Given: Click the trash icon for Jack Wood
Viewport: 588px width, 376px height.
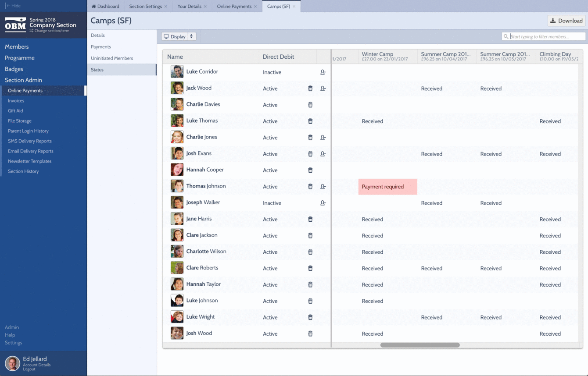Looking at the screenshot, I should click(x=310, y=89).
